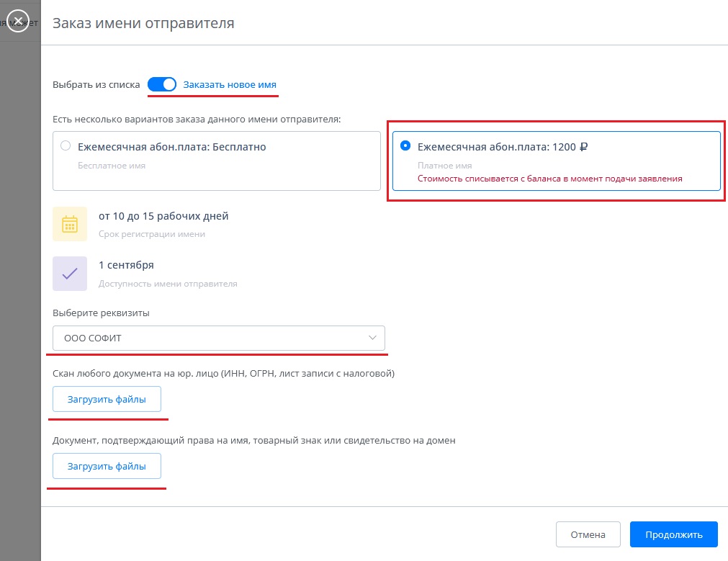Click the 'от 10 до 15 рабочих дней' text
The height and width of the screenshot is (561, 728).
(163, 216)
